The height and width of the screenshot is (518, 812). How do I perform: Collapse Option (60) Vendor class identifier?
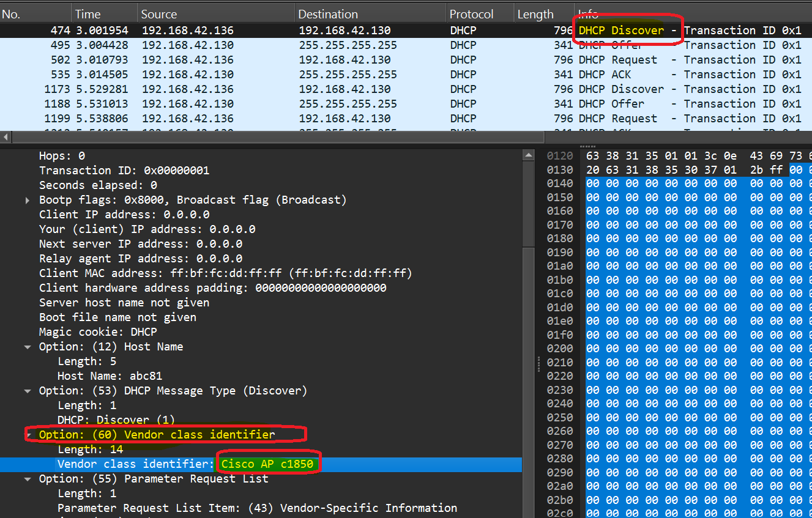(27, 434)
